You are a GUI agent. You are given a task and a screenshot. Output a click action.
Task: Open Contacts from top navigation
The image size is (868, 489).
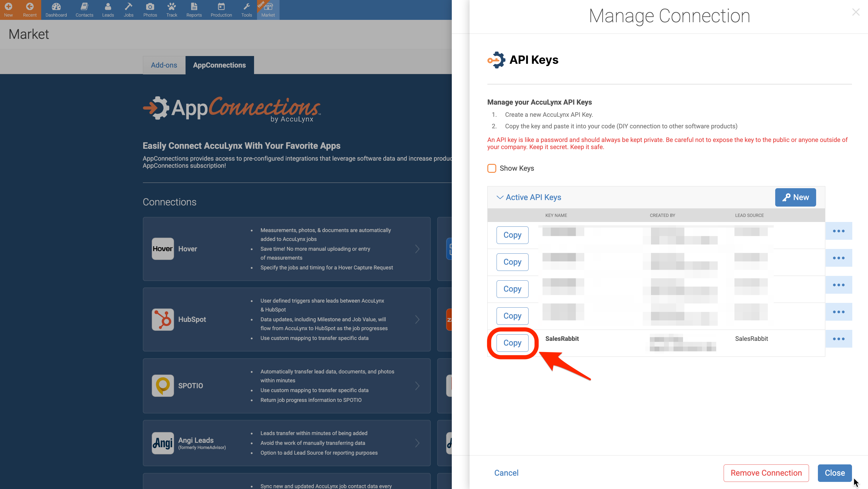pyautogui.click(x=84, y=10)
